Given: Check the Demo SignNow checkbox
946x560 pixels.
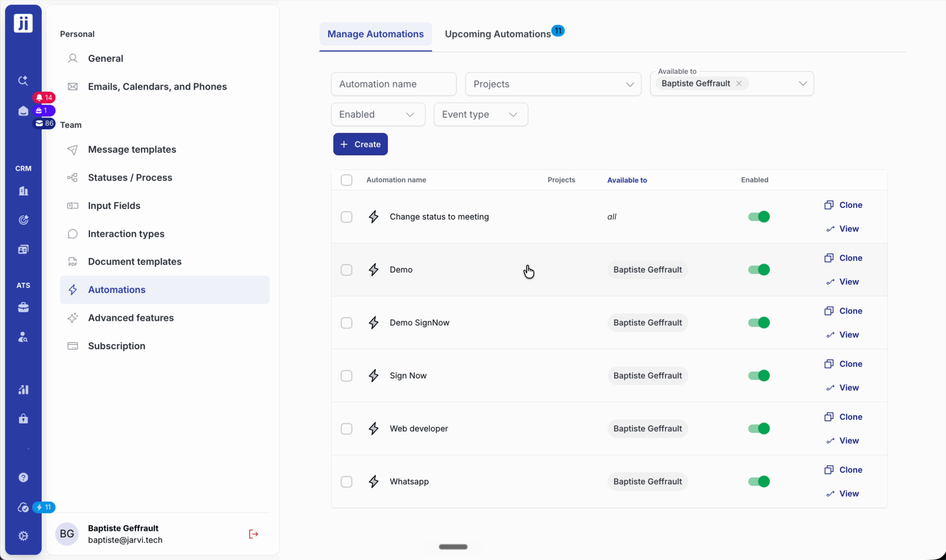Looking at the screenshot, I should [347, 323].
